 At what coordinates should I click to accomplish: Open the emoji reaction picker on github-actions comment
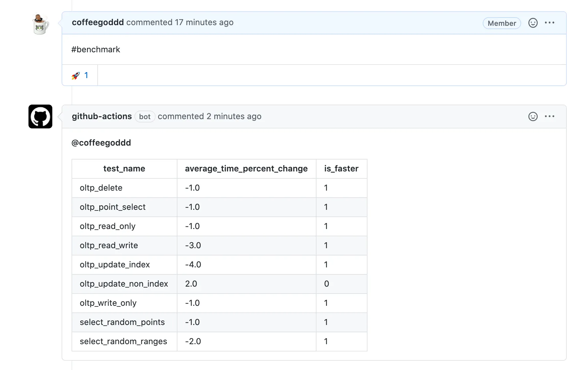[533, 116]
